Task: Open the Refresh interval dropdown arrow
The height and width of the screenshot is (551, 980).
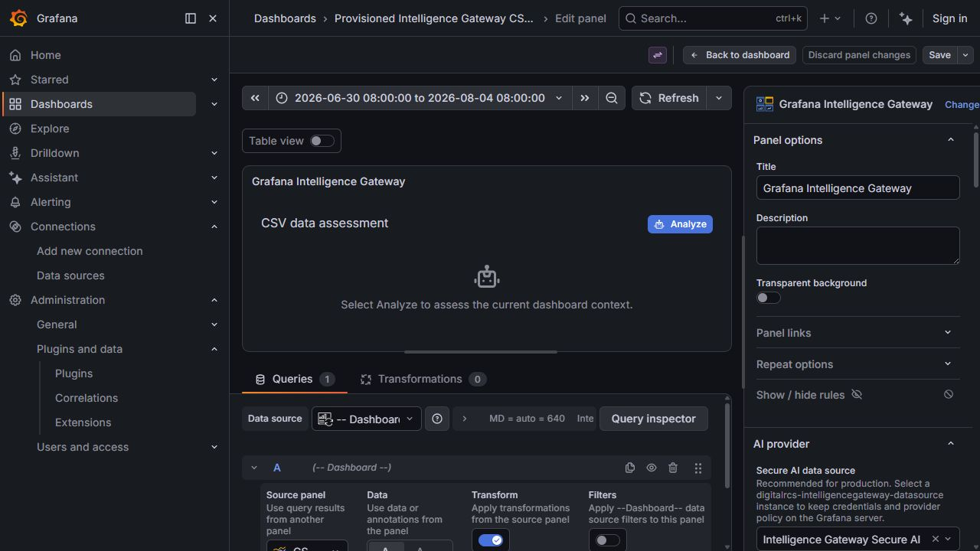Action: pos(718,98)
